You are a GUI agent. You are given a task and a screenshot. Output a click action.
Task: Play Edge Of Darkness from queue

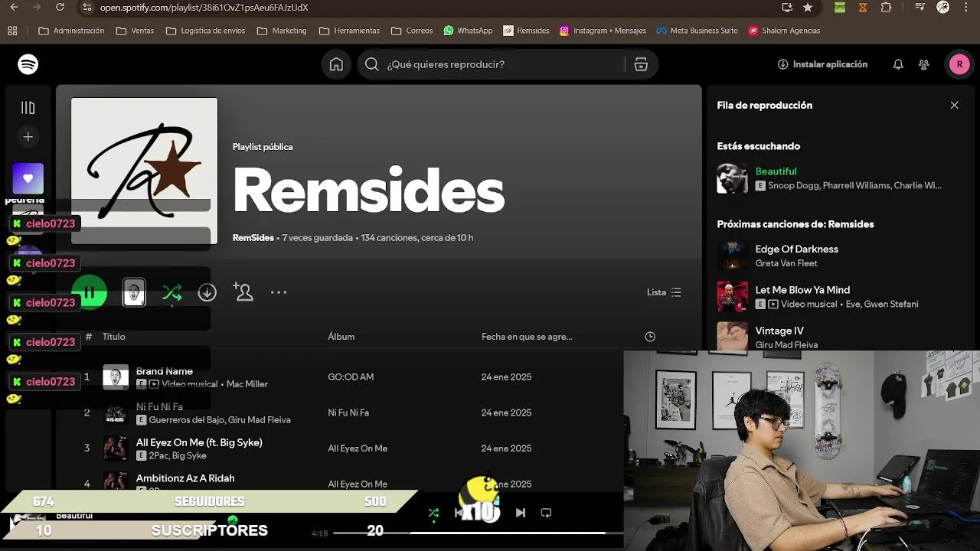coord(797,249)
